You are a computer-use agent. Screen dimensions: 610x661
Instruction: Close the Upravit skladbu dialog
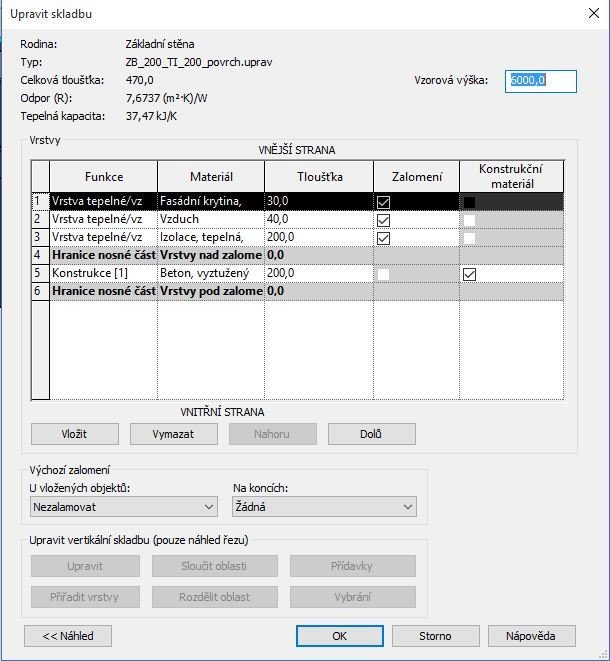[x=594, y=13]
